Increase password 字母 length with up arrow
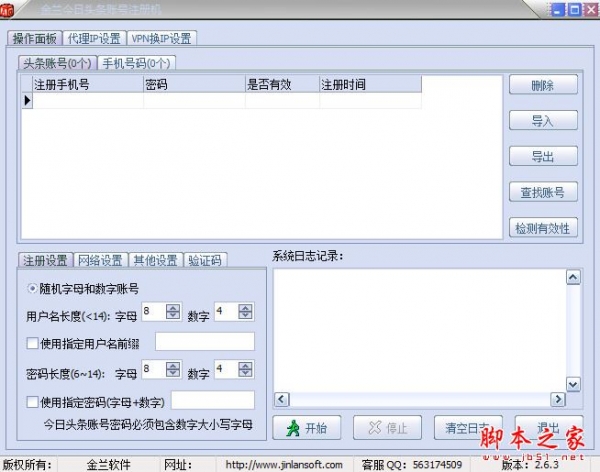This screenshot has width=600, height=472. click(x=173, y=366)
